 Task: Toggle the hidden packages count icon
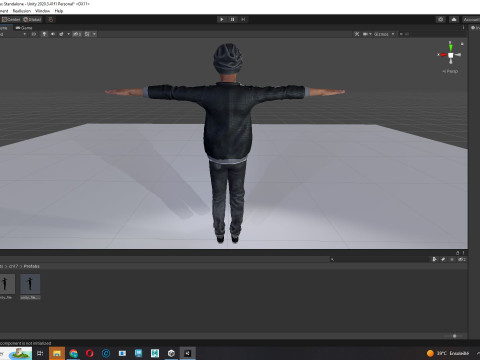[462, 259]
